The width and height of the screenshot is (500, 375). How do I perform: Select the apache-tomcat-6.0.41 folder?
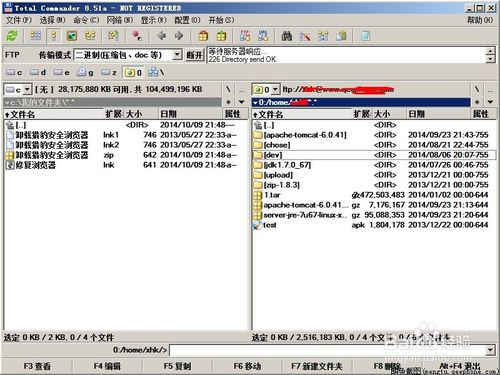coord(305,135)
